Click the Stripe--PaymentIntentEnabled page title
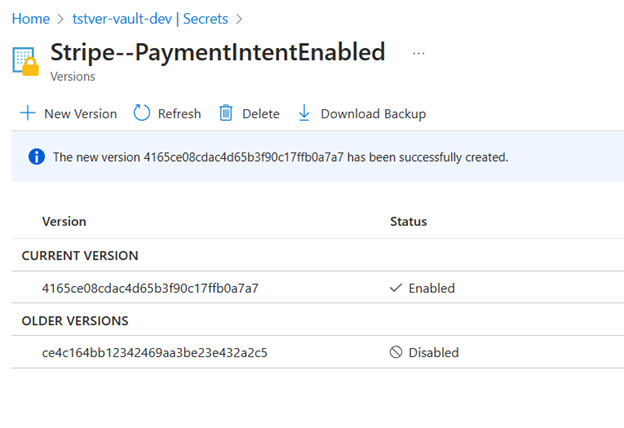The width and height of the screenshot is (624, 428). point(217,53)
